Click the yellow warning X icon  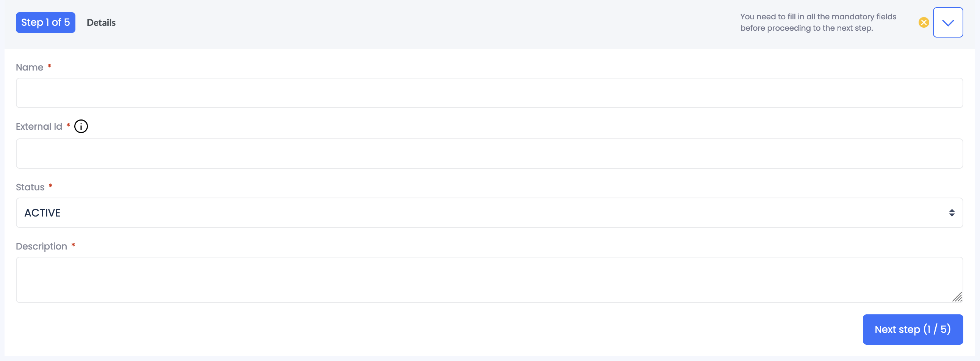point(923,22)
